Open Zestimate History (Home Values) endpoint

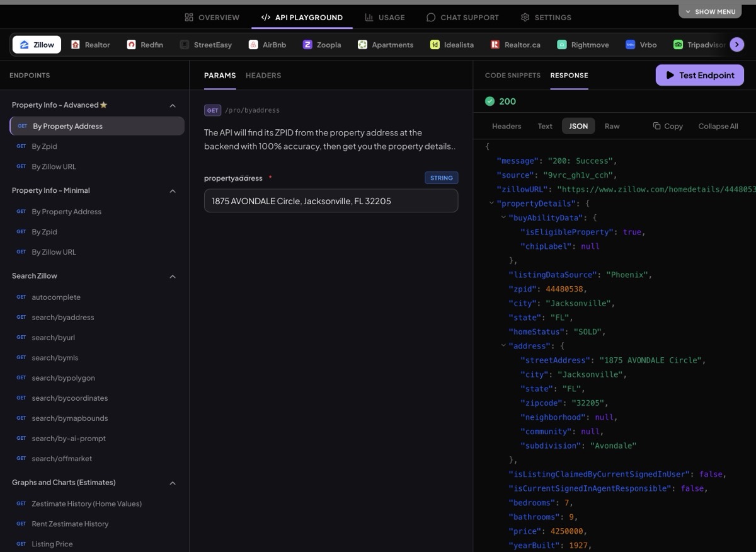97,504
